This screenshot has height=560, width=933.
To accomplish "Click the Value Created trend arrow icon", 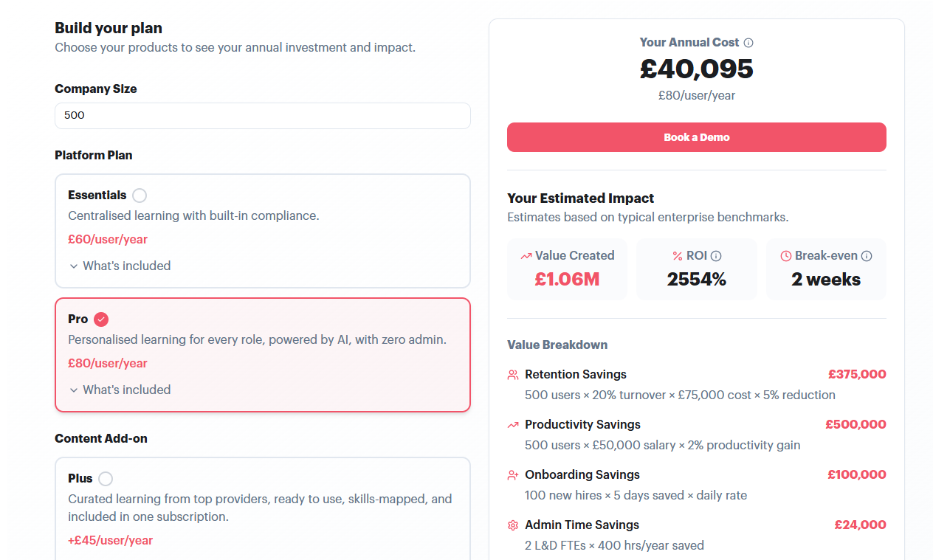I will (526, 256).
